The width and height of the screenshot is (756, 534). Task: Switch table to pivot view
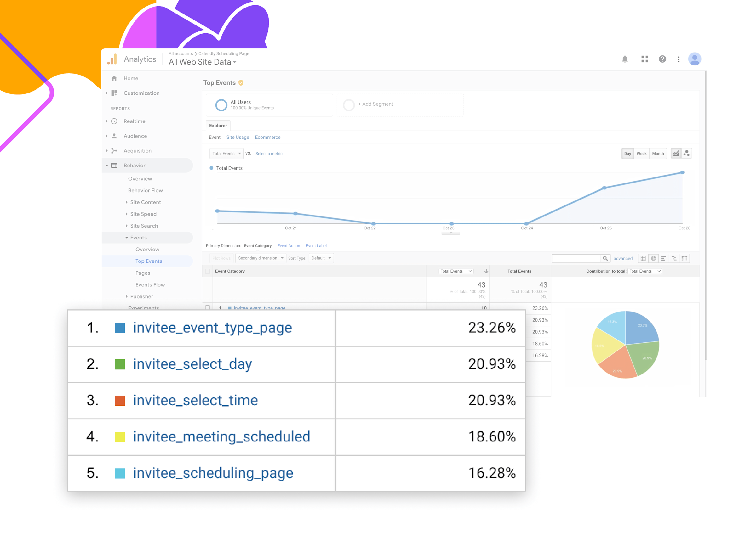(684, 258)
